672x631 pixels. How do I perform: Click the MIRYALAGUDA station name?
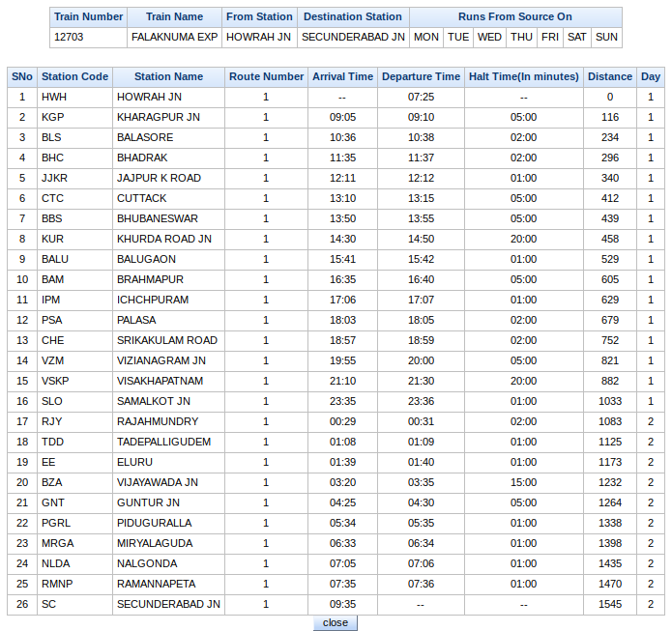tap(155, 543)
